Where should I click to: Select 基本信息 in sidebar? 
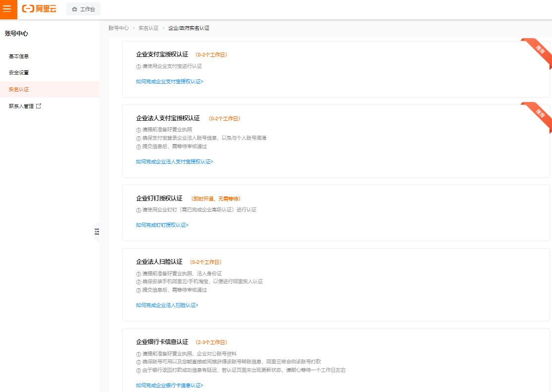pos(19,56)
